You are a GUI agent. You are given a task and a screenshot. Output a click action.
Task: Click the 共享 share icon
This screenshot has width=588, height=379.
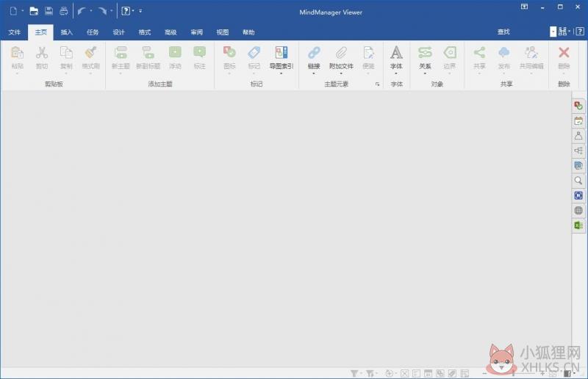479,52
